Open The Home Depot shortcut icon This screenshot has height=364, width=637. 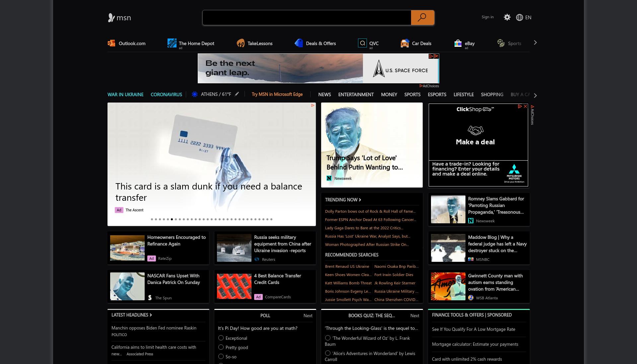pos(172,43)
